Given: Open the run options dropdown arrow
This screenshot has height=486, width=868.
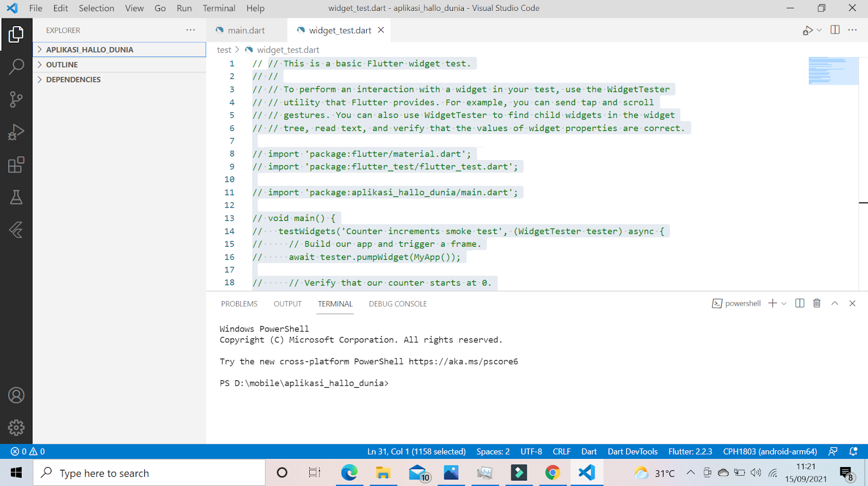Looking at the screenshot, I should pos(819,30).
